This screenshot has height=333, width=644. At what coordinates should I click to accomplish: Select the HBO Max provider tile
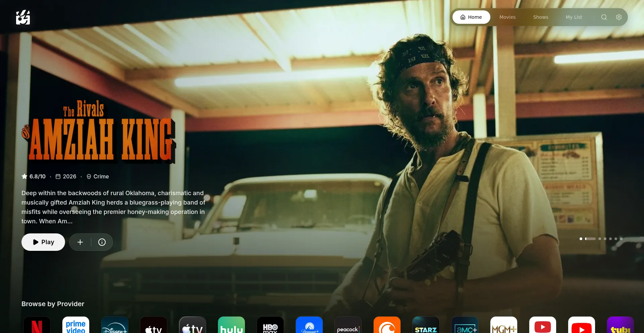tap(270, 325)
